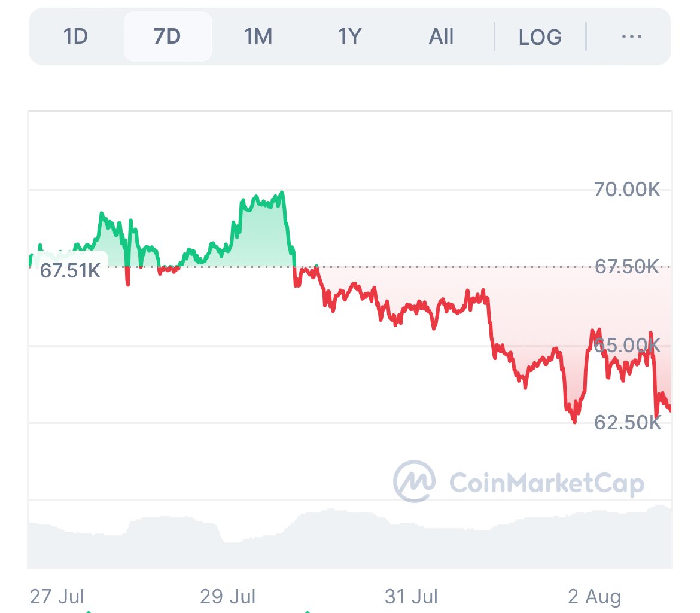This screenshot has height=613, width=700.
Task: Choose the 1M chart range
Action: [258, 37]
